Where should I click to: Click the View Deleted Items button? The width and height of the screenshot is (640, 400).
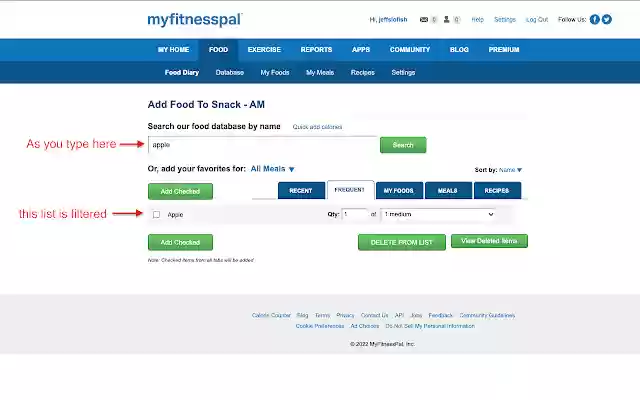coord(489,241)
